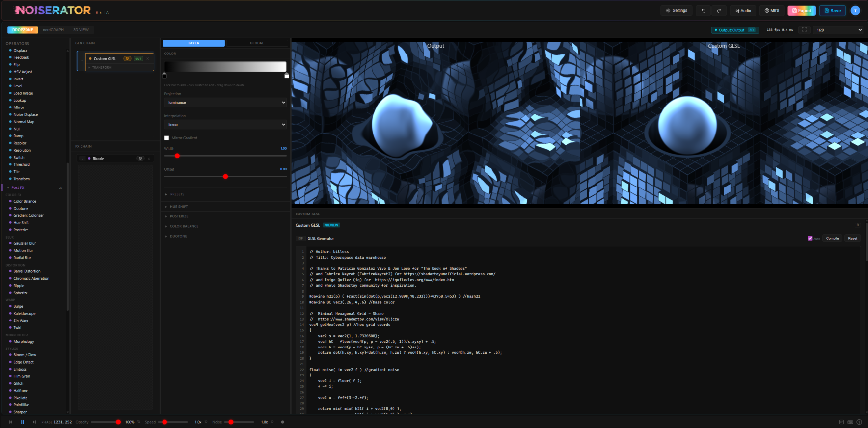Viewport: 868px width, 428px height.
Task: Click the Noise slider handle
Action: point(231,422)
